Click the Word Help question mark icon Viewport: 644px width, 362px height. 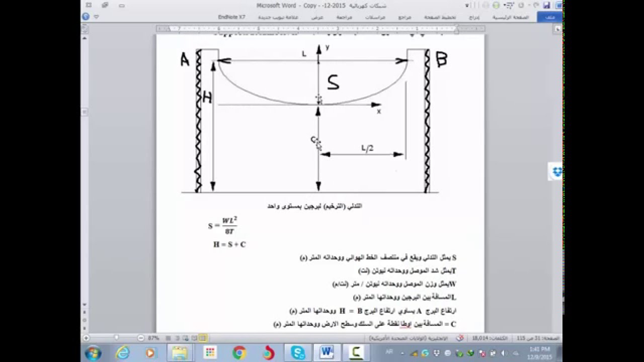point(85,17)
